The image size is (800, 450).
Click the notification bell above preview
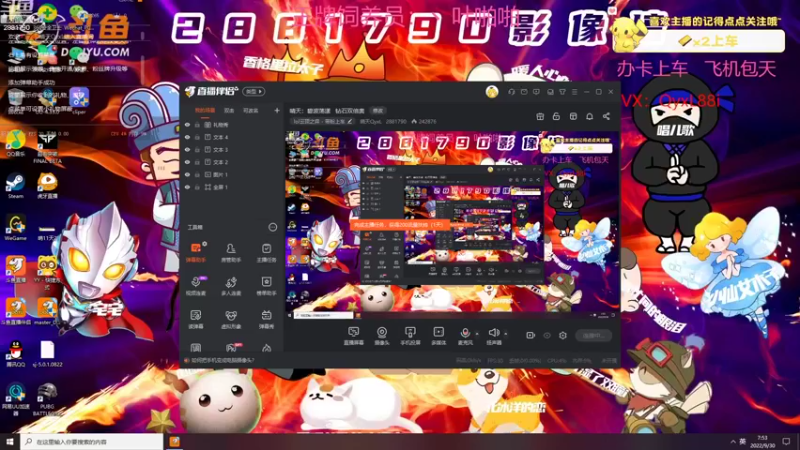tap(589, 116)
